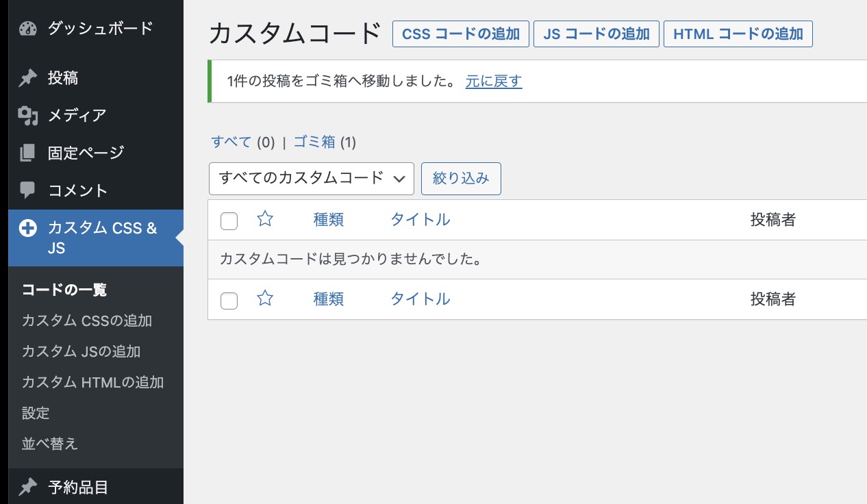Click the 元に戻す undo link

(x=493, y=81)
